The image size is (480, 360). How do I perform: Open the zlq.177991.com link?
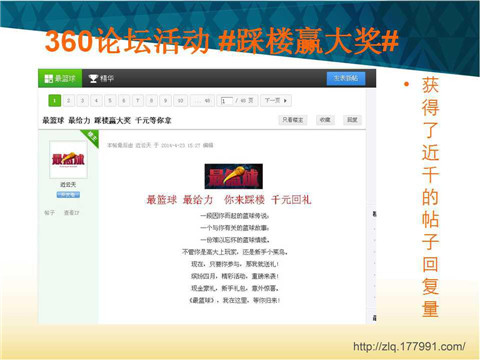[x=409, y=346]
